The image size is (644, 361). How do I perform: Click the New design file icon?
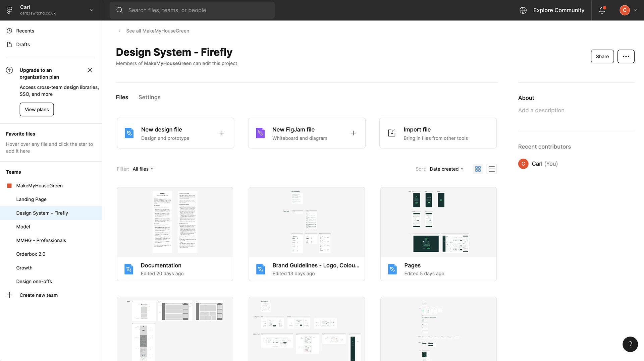(x=129, y=133)
